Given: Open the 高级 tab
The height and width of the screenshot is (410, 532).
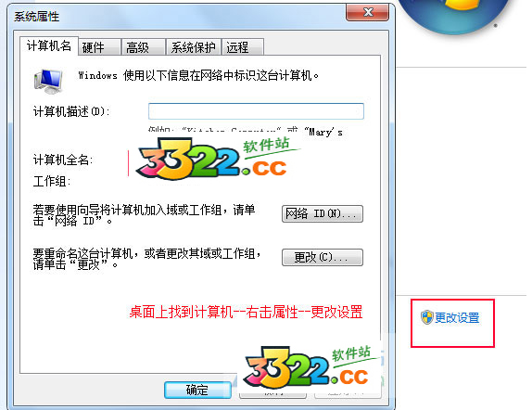Looking at the screenshot, I should click(144, 47).
